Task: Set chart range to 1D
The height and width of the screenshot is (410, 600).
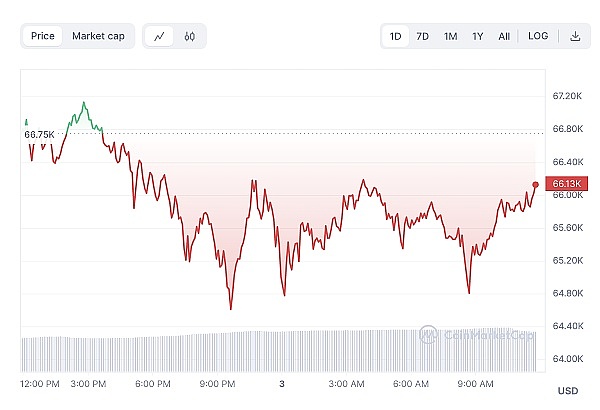Action: coord(395,36)
